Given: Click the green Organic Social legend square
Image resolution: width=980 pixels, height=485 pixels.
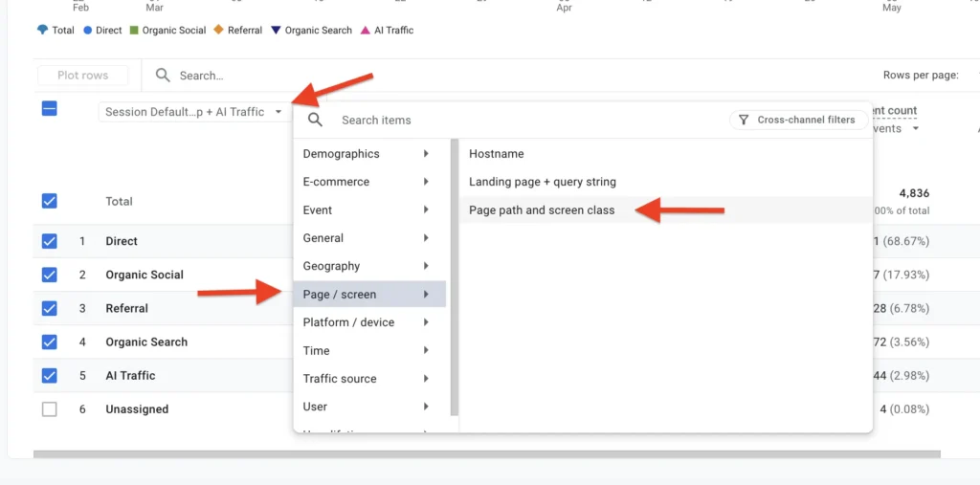Looking at the screenshot, I should click(134, 30).
